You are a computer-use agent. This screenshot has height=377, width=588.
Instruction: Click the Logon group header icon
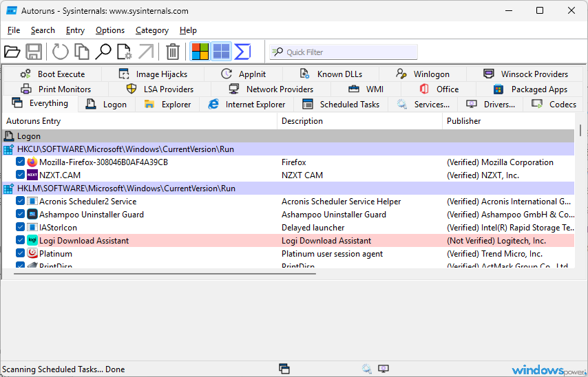(x=9, y=136)
